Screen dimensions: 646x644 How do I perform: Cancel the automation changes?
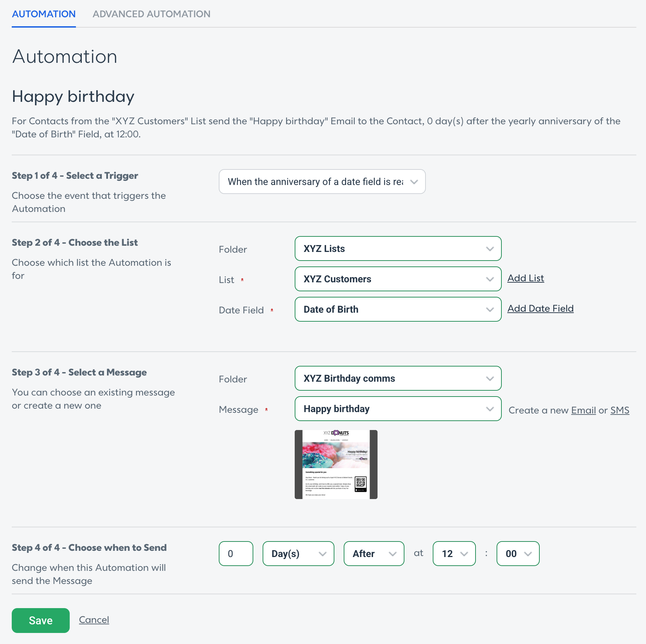point(94,620)
